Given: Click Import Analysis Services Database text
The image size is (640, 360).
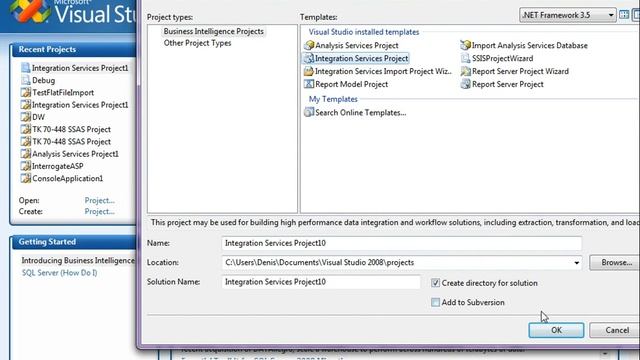Looking at the screenshot, I should pyautogui.click(x=530, y=45).
